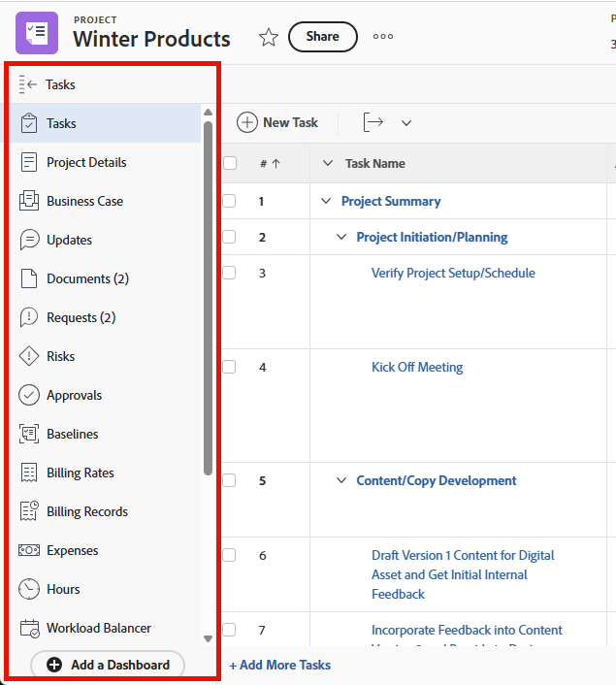Open the Kick Off Meeting task link
This screenshot has width=616, height=685.
click(417, 367)
